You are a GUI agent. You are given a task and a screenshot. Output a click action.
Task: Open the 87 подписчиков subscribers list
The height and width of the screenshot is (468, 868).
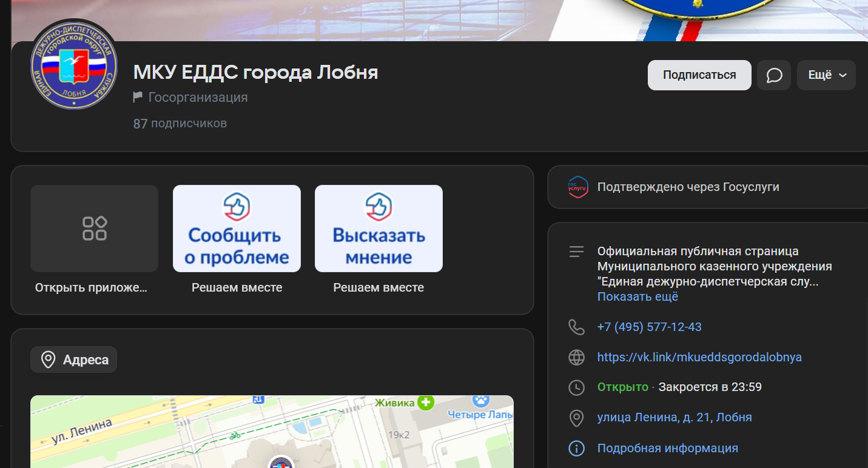(180, 124)
